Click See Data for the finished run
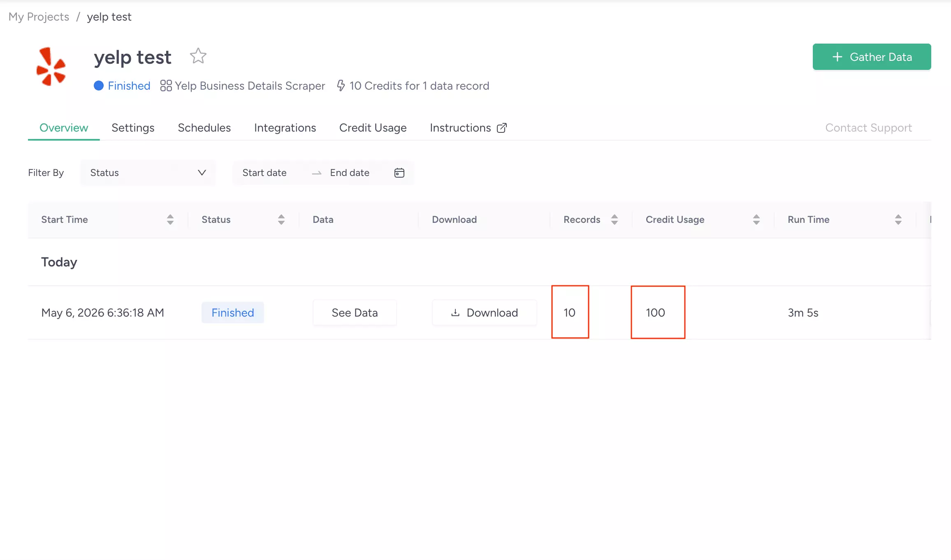Screen dimensions: 951x560 [355, 313]
